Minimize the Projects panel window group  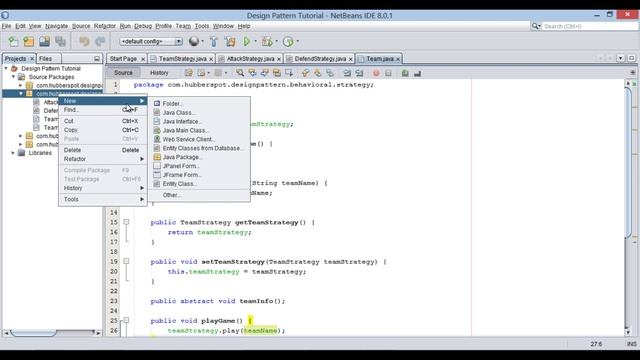point(97,59)
